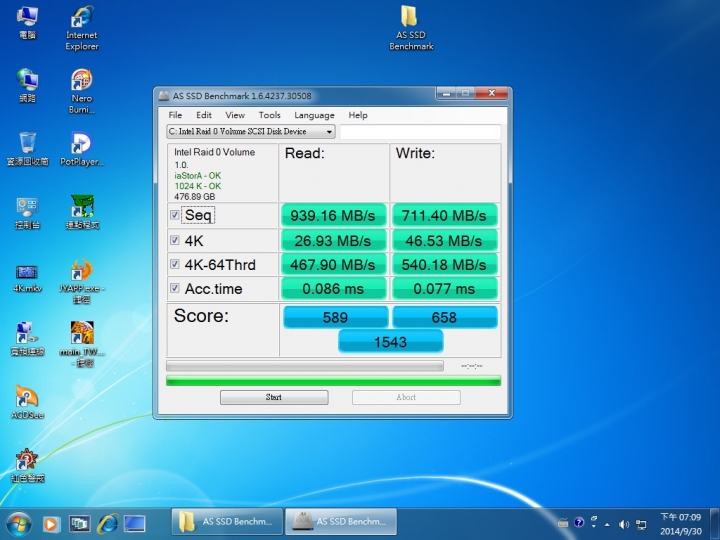The width and height of the screenshot is (720, 540).
Task: Click the Show desktop strip at taskbar end
Action: (714, 524)
